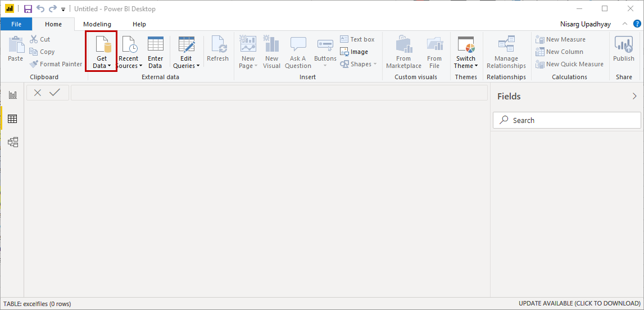Cancel the formula with the X button
The image size is (644, 310).
38,93
